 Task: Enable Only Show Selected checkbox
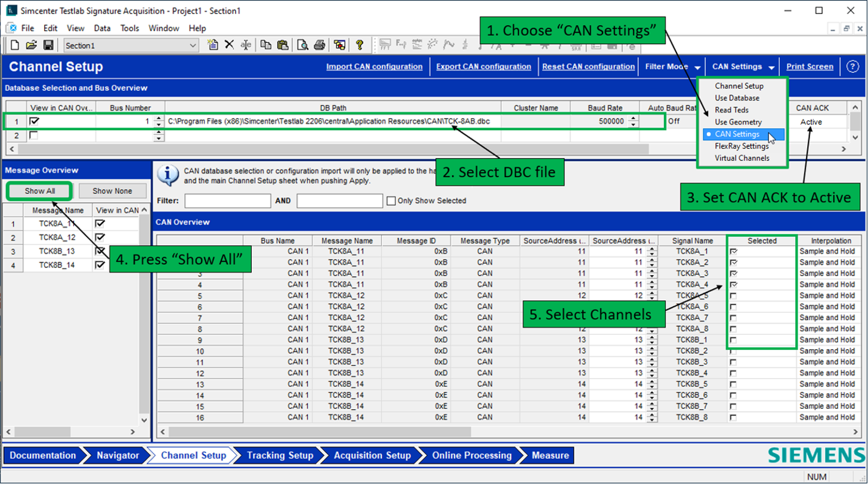(x=391, y=201)
